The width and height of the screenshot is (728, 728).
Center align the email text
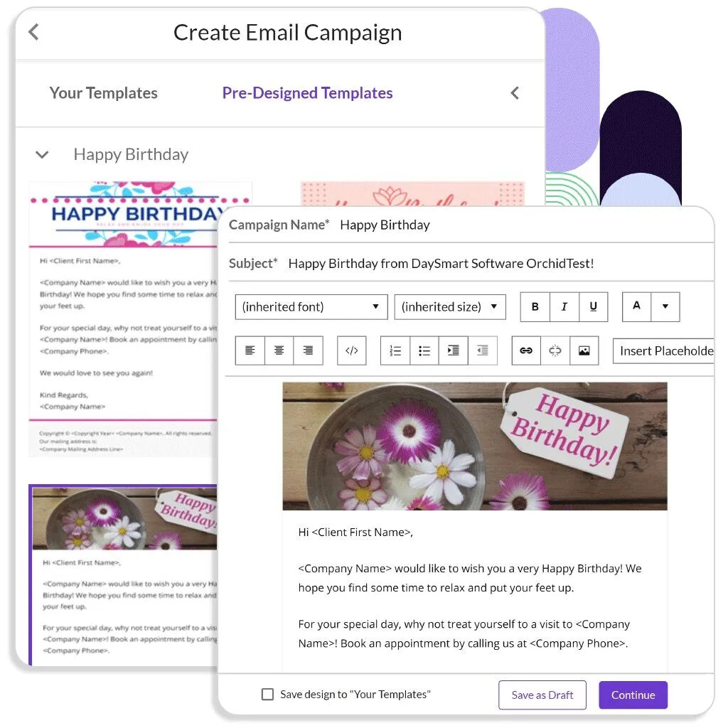point(279,350)
